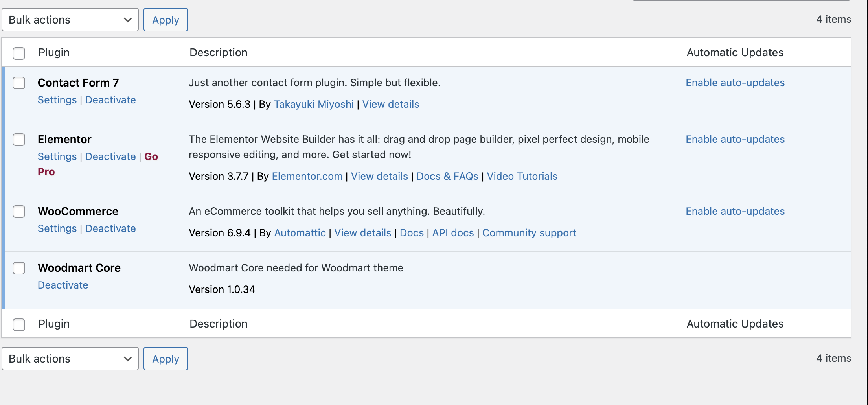
Task: Deactivate the Contact Form 7 plugin
Action: [110, 100]
